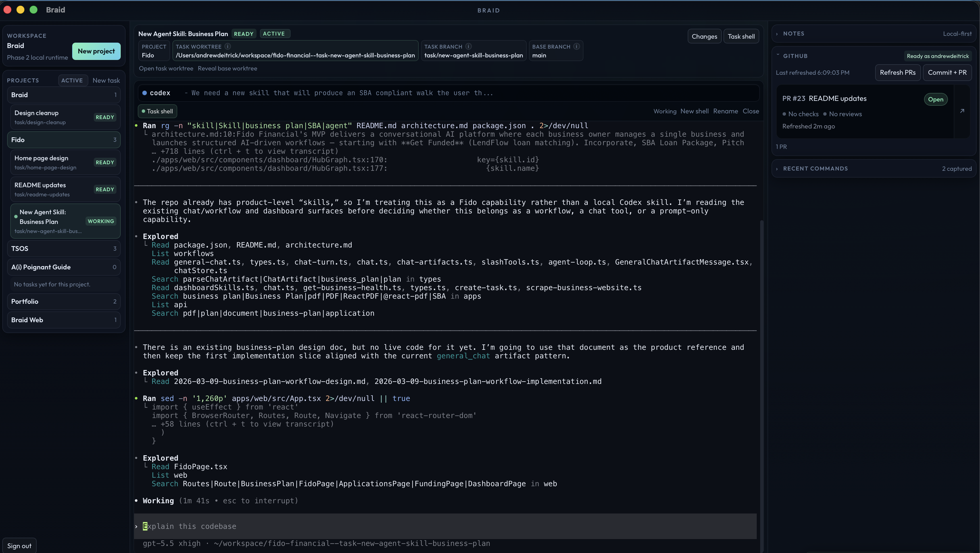Click the task worktree path field
The height and width of the screenshot is (553, 980).
(295, 51)
